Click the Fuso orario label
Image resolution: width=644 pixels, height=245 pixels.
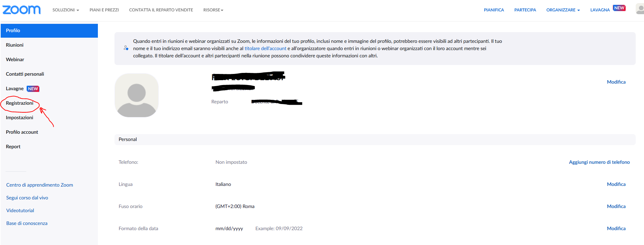tap(130, 206)
